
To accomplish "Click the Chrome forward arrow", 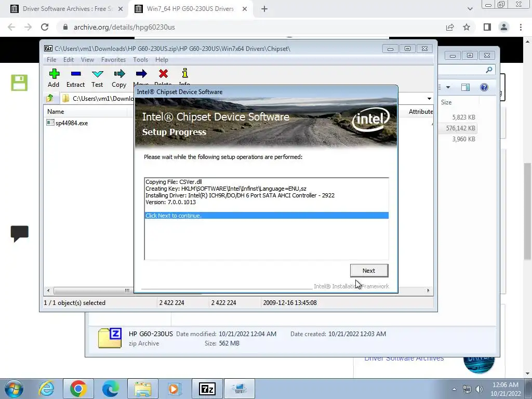I will coord(28,27).
